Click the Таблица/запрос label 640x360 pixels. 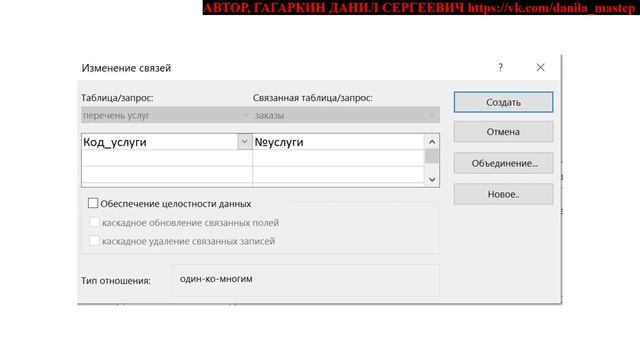click(117, 98)
